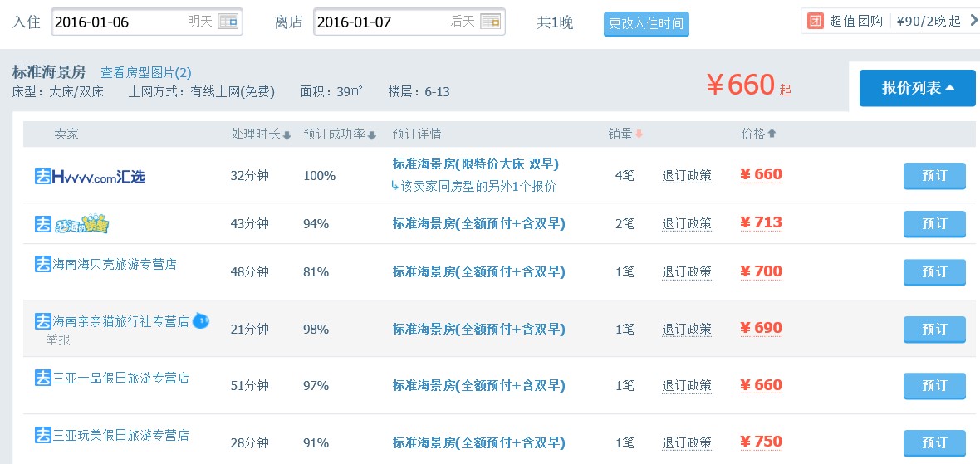The width and height of the screenshot is (980, 464).
Task: Expand the 超值团购 arrow on the right
Action: [x=973, y=21]
